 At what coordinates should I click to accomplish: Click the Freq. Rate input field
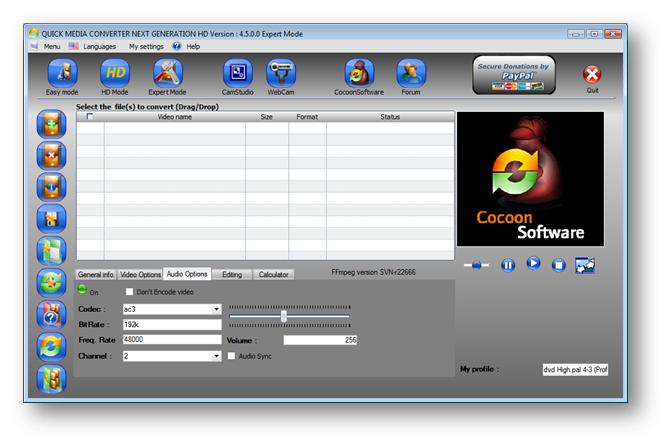coord(172,339)
